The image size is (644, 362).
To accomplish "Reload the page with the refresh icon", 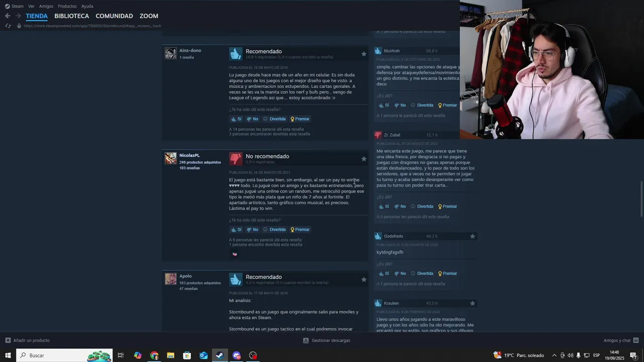I will pyautogui.click(x=8, y=26).
